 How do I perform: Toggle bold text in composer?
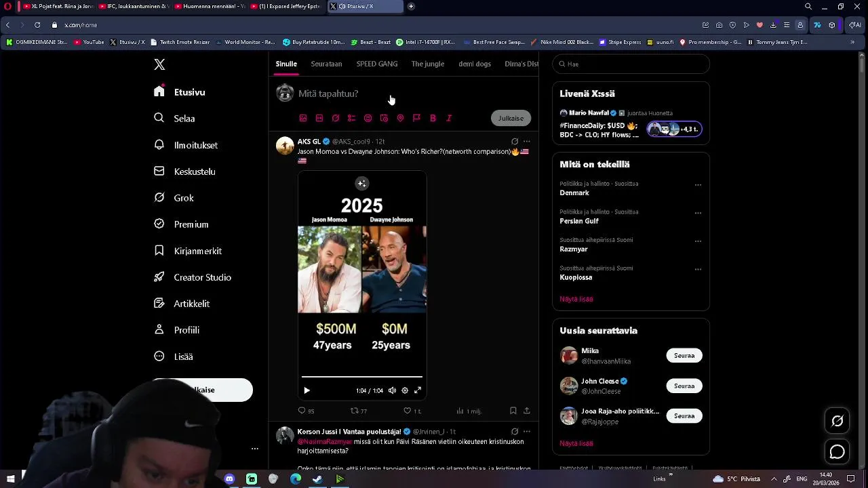click(433, 118)
